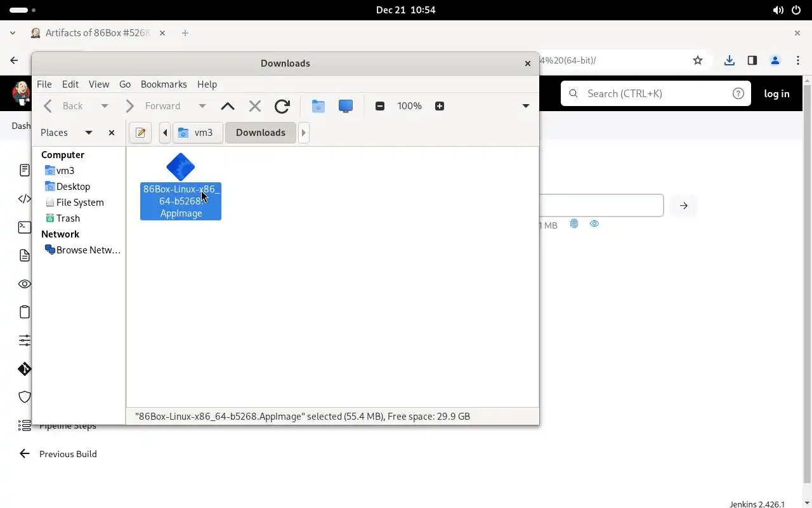Click the Forward navigation button

pos(154,106)
